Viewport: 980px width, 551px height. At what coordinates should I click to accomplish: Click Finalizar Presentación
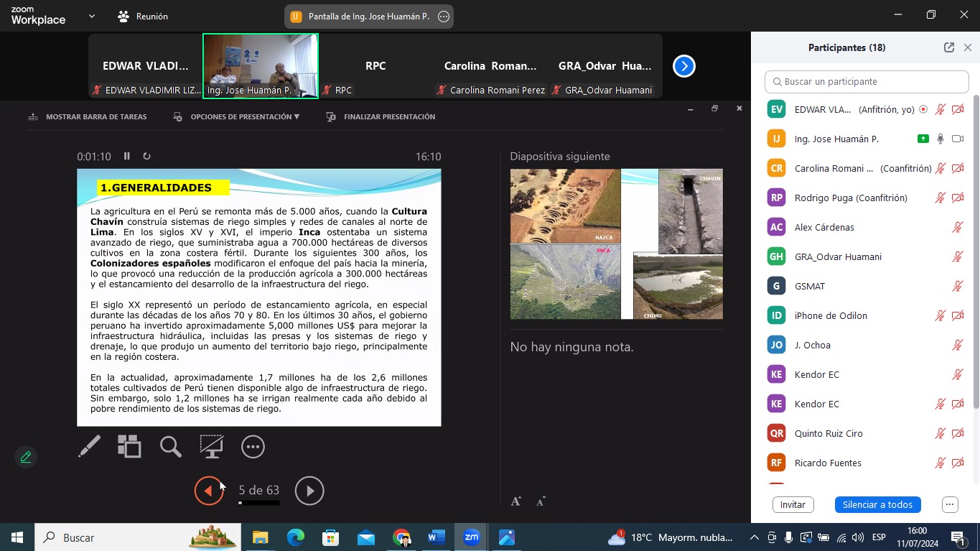(381, 116)
